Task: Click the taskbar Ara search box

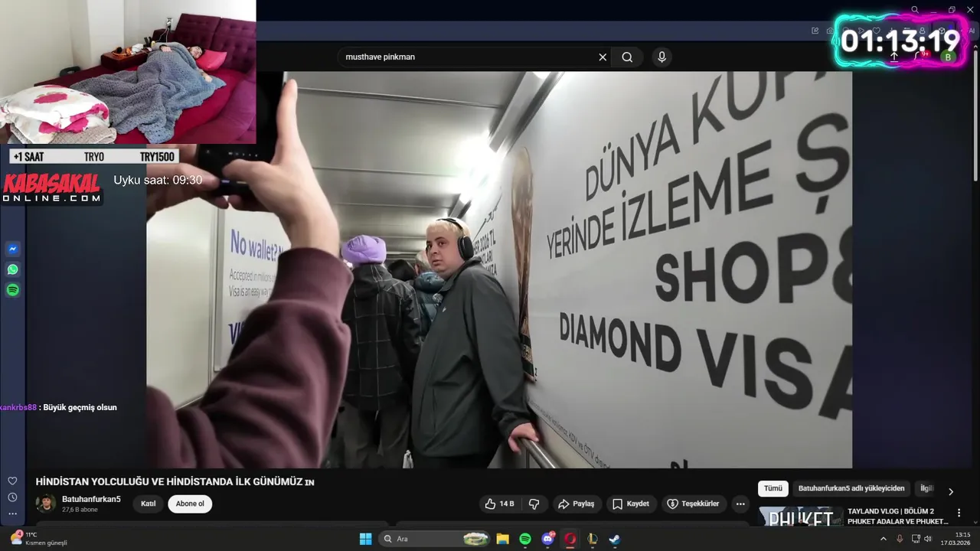Action: 435,539
